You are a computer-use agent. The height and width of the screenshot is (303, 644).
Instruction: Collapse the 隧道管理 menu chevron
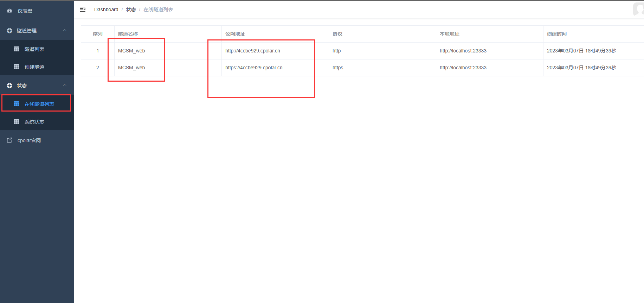coord(65,31)
